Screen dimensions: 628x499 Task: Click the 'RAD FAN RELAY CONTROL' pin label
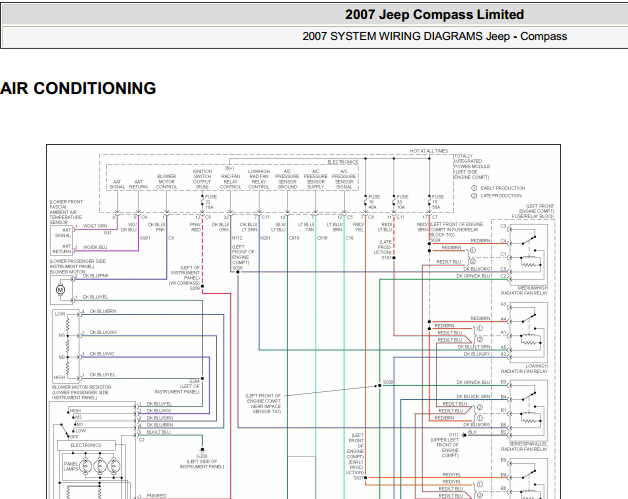(x=230, y=181)
